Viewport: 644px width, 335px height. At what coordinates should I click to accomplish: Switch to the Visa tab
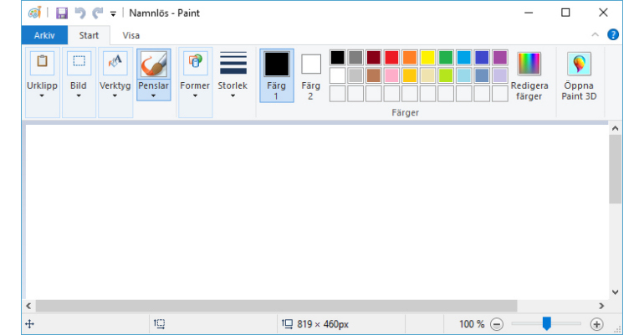click(x=131, y=35)
